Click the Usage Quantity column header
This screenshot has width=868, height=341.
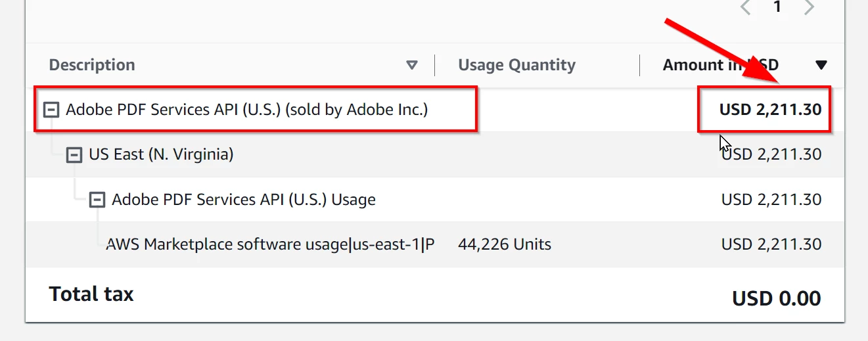point(516,65)
